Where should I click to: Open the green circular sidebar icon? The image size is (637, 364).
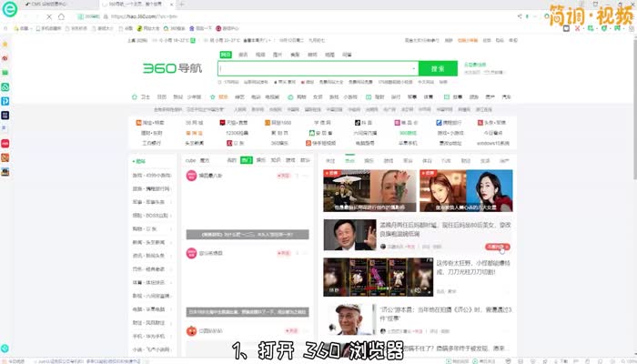tap(5, 87)
